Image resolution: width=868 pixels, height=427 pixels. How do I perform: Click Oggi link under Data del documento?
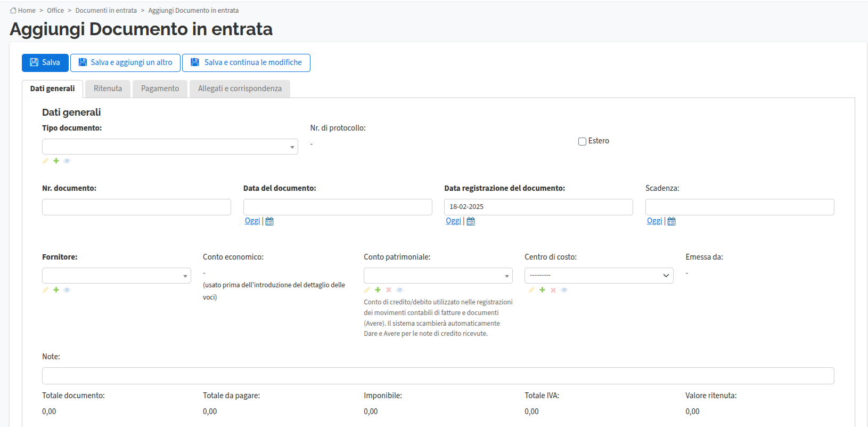[x=252, y=221]
